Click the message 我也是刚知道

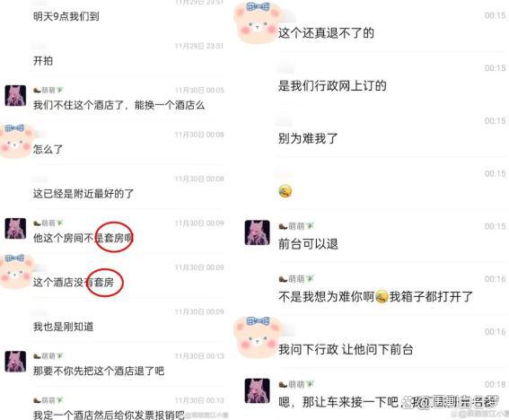[64, 327]
